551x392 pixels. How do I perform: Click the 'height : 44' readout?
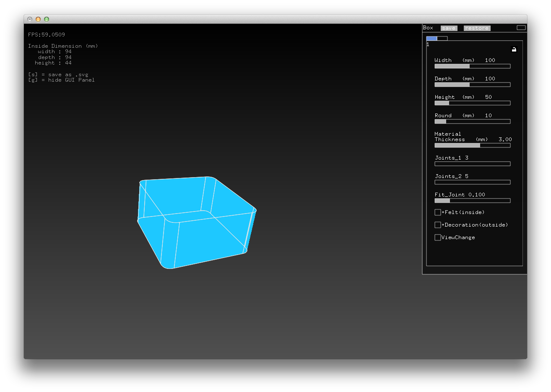[53, 63]
